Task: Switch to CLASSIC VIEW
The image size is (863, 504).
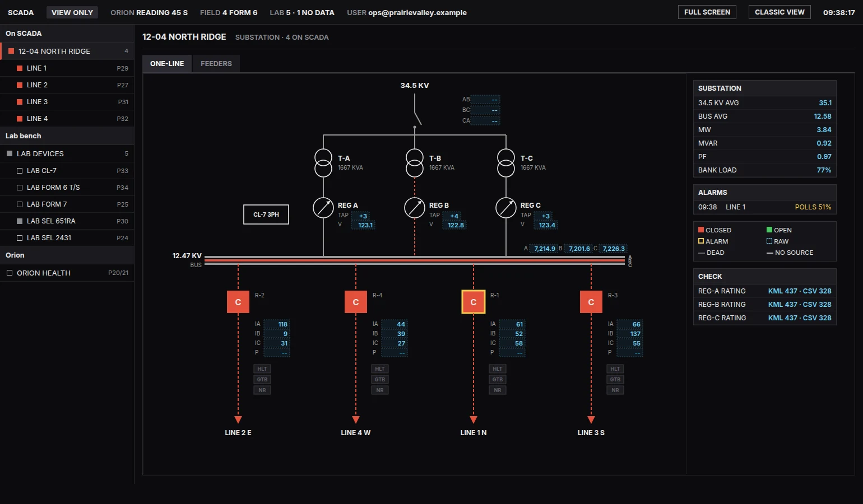Action: click(x=780, y=12)
